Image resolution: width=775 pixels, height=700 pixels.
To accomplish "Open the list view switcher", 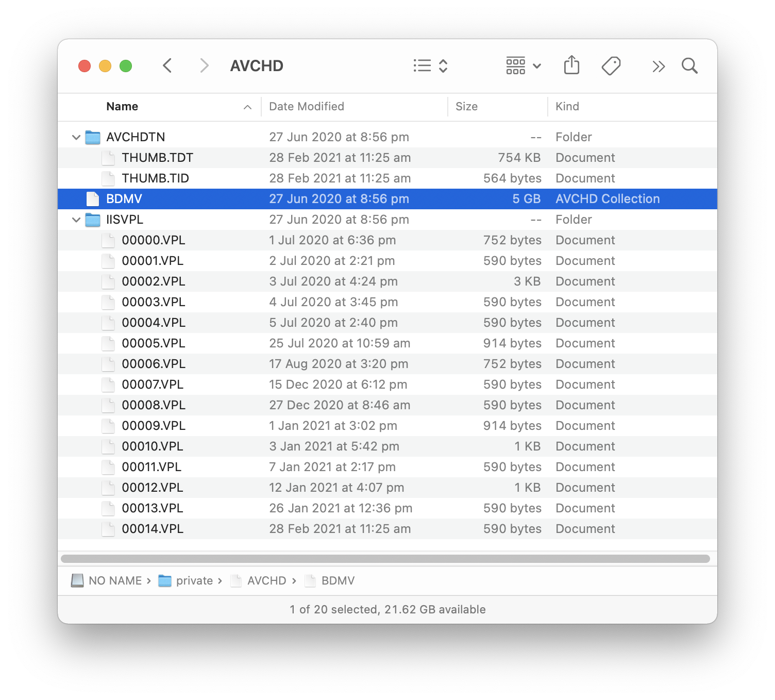I will [x=431, y=66].
